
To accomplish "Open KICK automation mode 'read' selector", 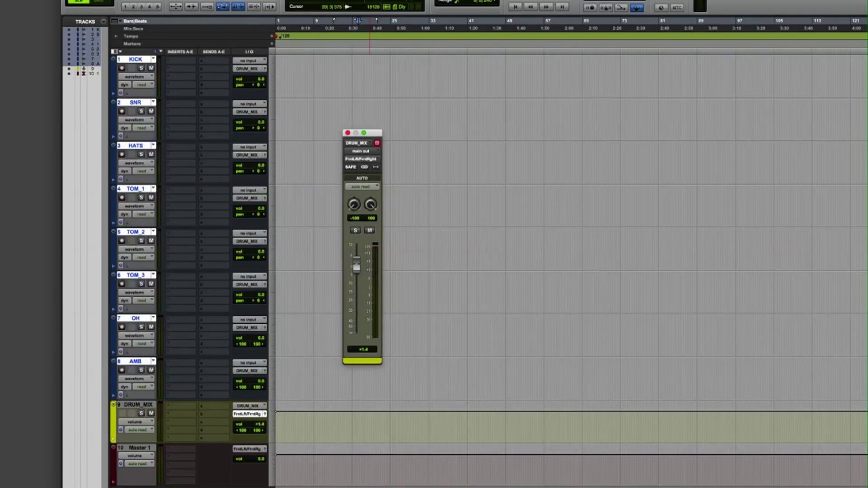I will (x=143, y=85).
